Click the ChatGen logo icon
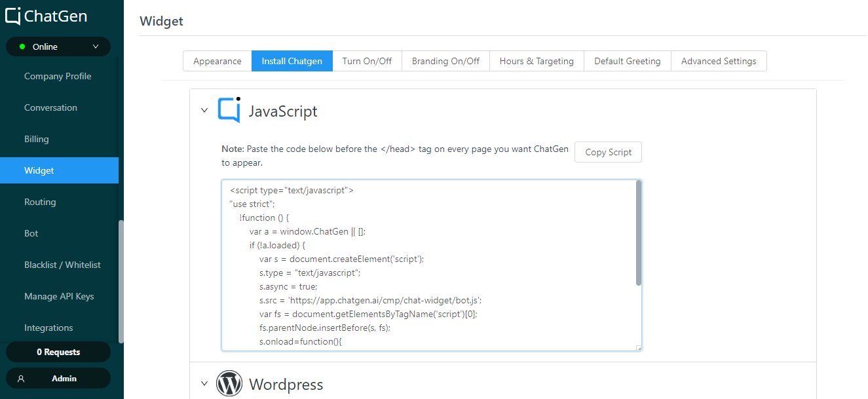 coord(13,16)
